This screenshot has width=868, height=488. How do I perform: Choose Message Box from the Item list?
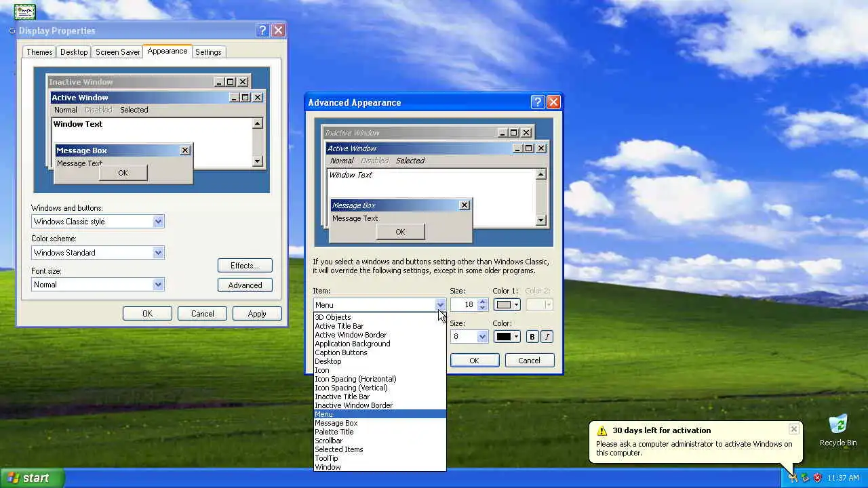pos(380,423)
